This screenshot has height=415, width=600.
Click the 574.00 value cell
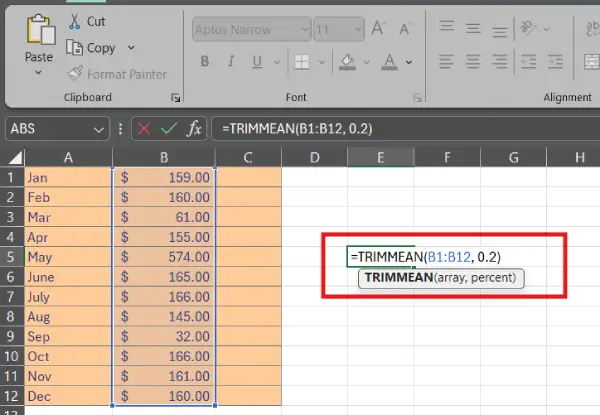point(164,257)
